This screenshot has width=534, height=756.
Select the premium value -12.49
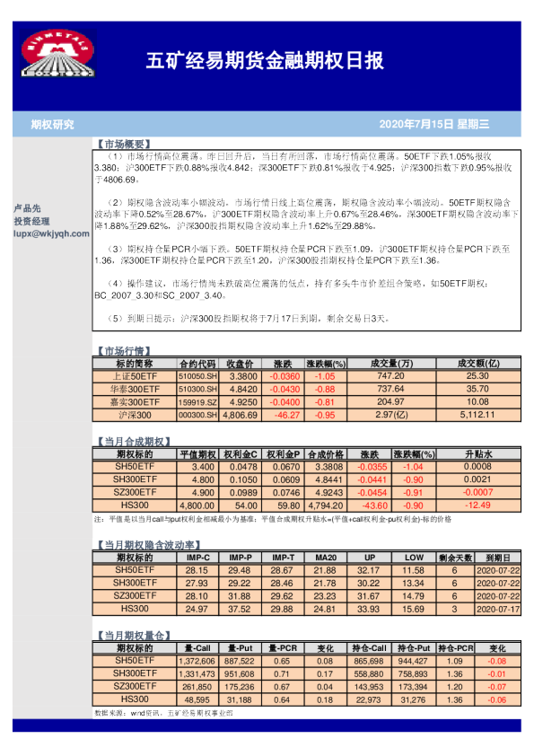477,505
